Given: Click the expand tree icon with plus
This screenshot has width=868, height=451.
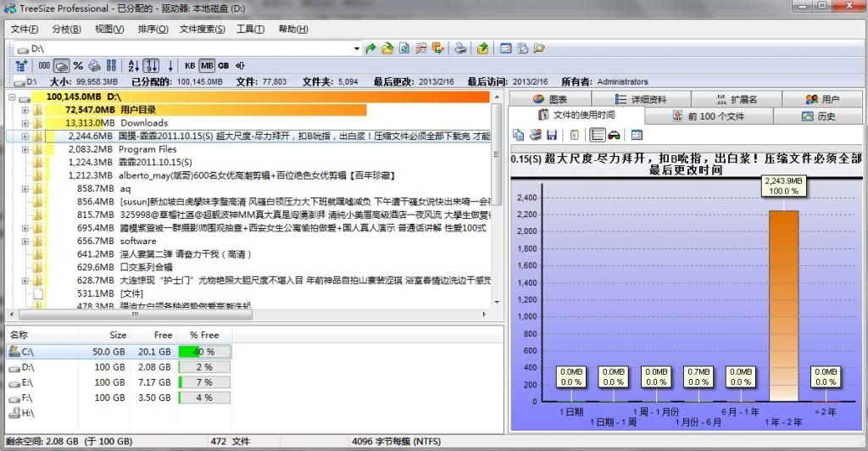Looking at the screenshot, I should (x=21, y=66).
